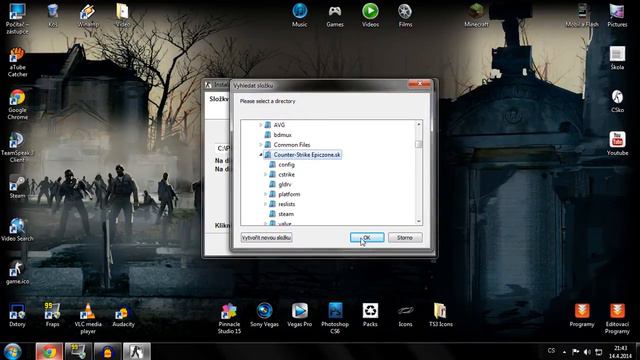Image resolution: width=640 pixels, height=360 pixels.
Task: Open the Mobil a Flash icon
Action: point(582,15)
